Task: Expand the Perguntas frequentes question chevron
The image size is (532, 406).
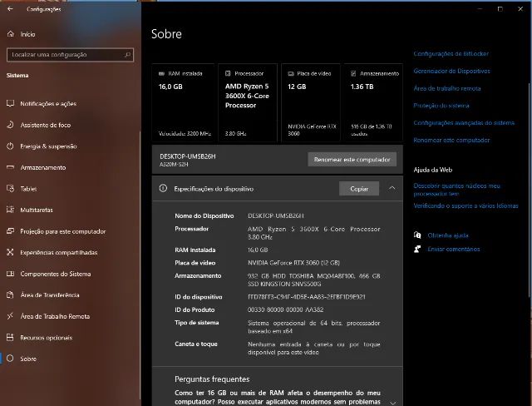Action: tap(392, 403)
